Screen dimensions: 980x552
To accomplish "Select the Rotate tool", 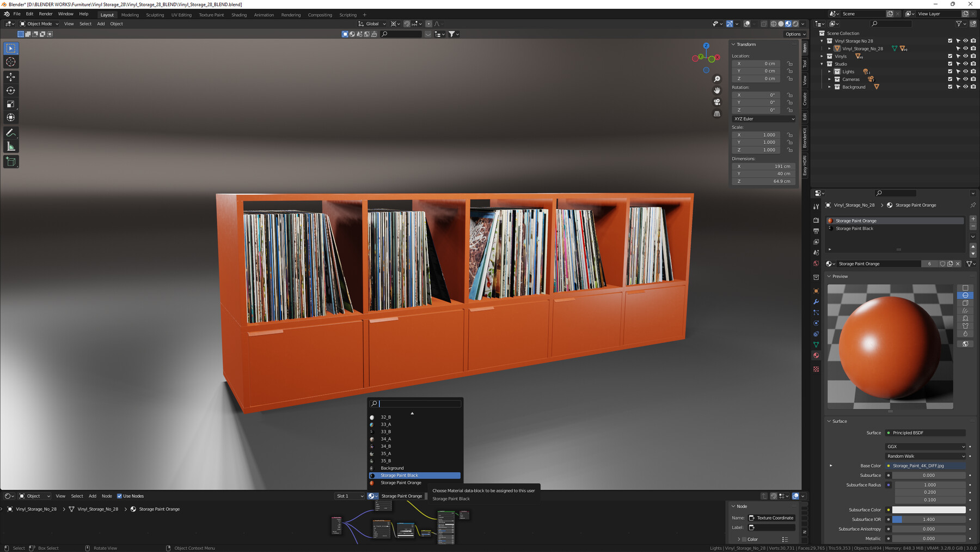I will click(10, 90).
